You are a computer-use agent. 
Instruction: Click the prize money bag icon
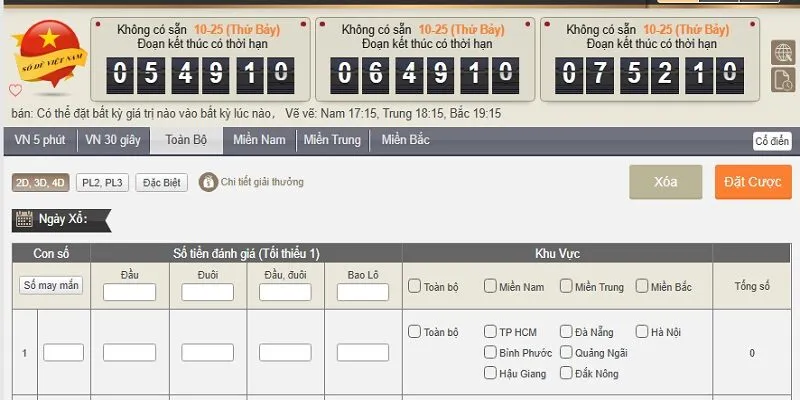pos(208,182)
